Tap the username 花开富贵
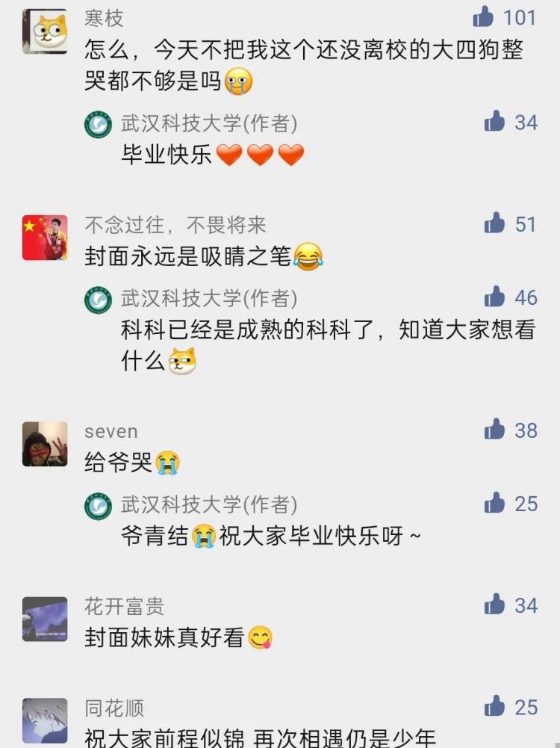This screenshot has height=748, width=560. pyautogui.click(x=125, y=607)
